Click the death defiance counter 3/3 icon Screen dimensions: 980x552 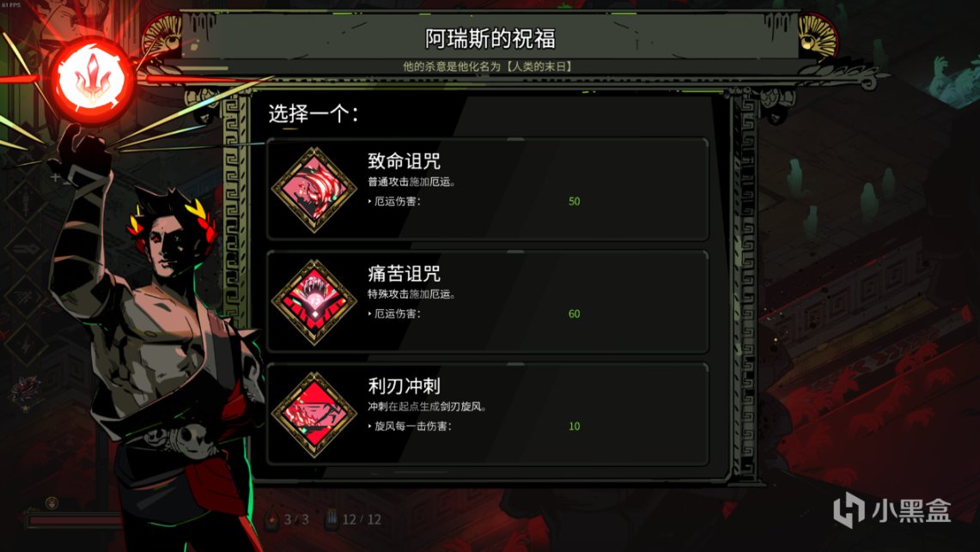pos(272,519)
